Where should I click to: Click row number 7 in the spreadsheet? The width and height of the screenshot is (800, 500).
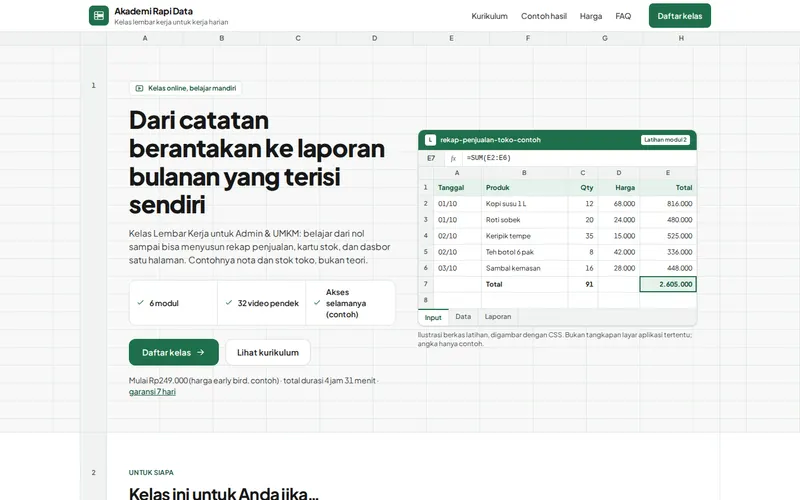[426, 284]
